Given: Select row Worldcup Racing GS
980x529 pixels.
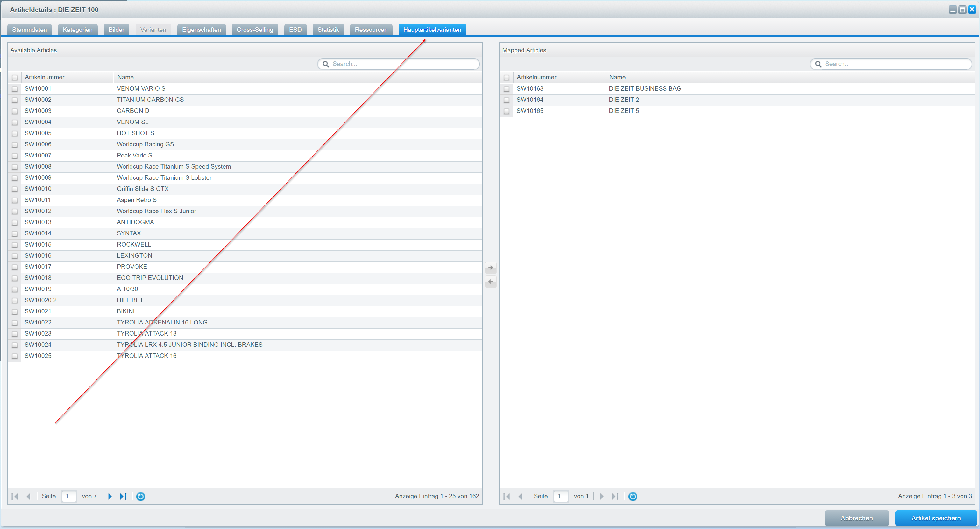Looking at the screenshot, I should 245,144.
